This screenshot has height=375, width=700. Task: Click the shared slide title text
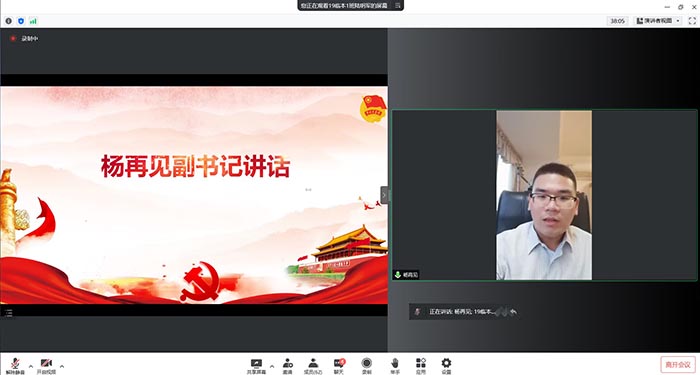(x=196, y=167)
